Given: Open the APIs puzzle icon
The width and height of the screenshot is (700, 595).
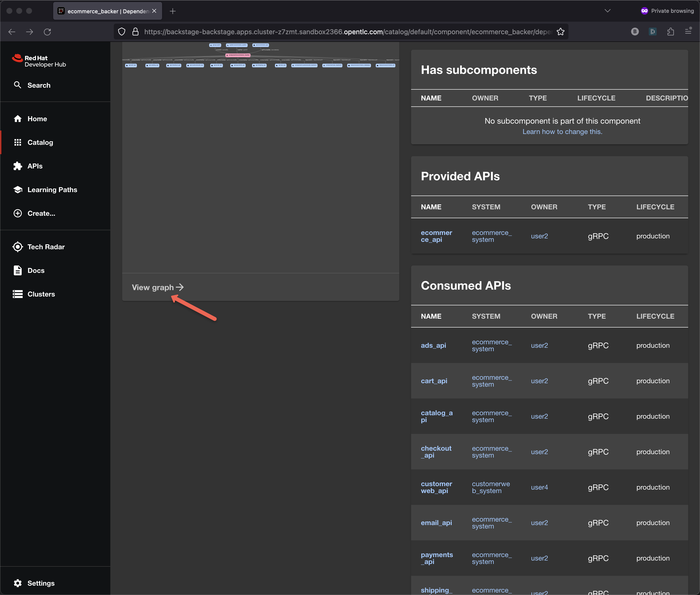Looking at the screenshot, I should tap(17, 166).
